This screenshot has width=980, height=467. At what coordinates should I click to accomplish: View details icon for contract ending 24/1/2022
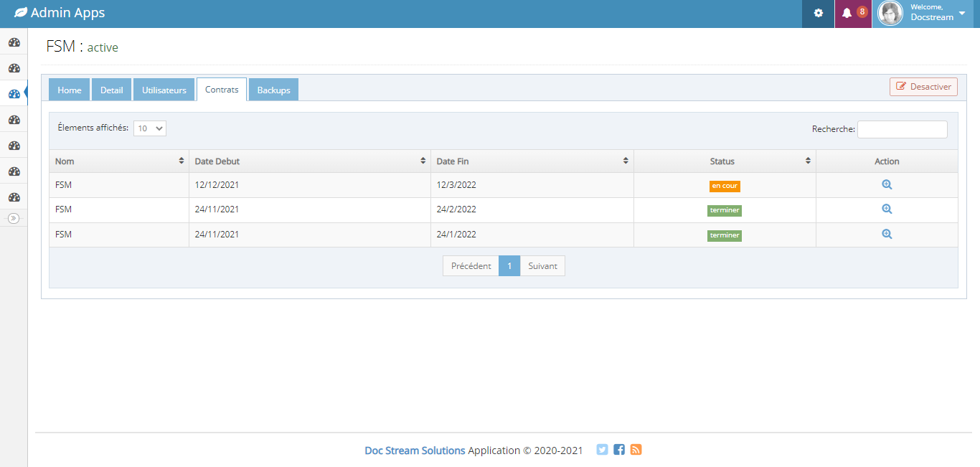[887, 234]
